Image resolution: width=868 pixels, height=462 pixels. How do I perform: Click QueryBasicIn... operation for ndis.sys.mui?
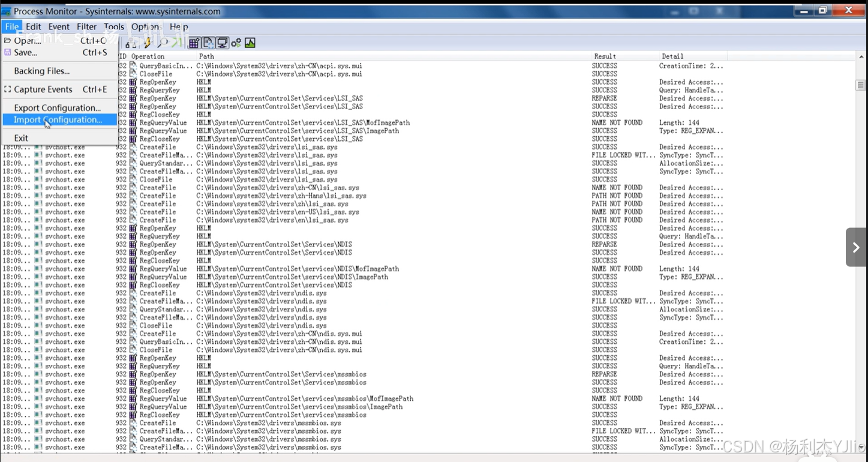pyautogui.click(x=166, y=342)
